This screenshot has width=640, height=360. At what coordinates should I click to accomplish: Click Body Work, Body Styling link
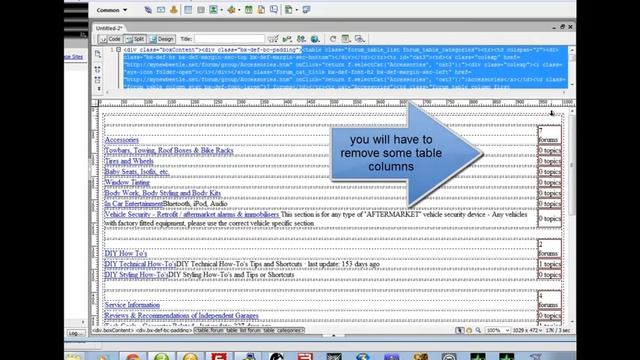coord(163,193)
